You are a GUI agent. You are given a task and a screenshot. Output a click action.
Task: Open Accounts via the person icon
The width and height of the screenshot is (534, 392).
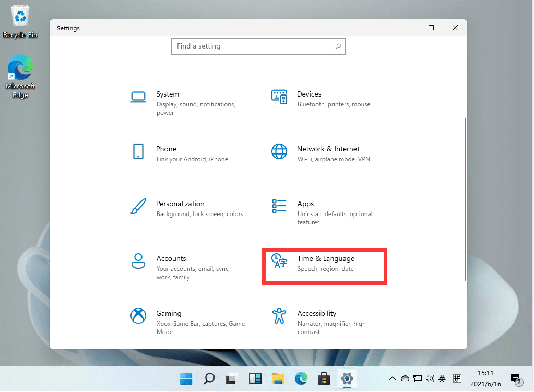(138, 262)
